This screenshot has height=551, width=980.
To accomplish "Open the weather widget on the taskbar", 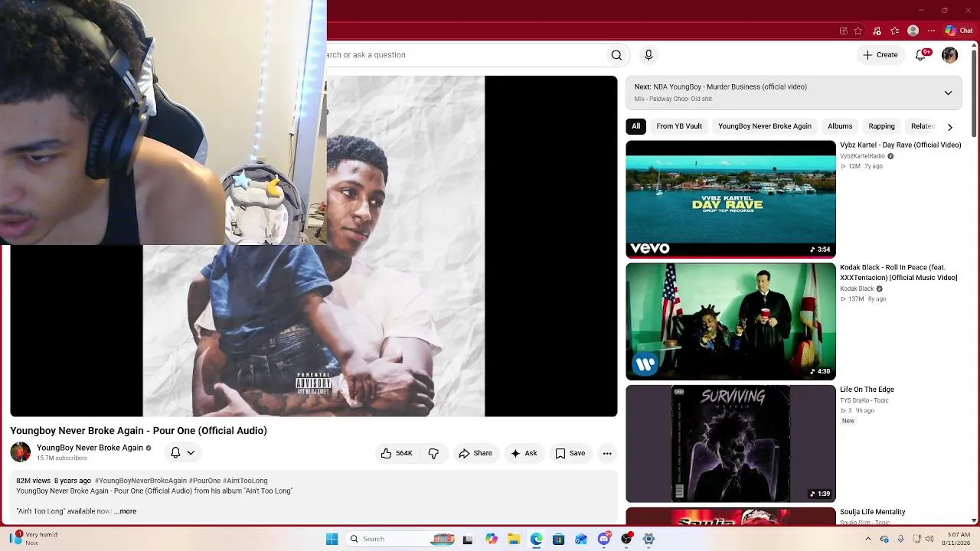I will click(33, 539).
